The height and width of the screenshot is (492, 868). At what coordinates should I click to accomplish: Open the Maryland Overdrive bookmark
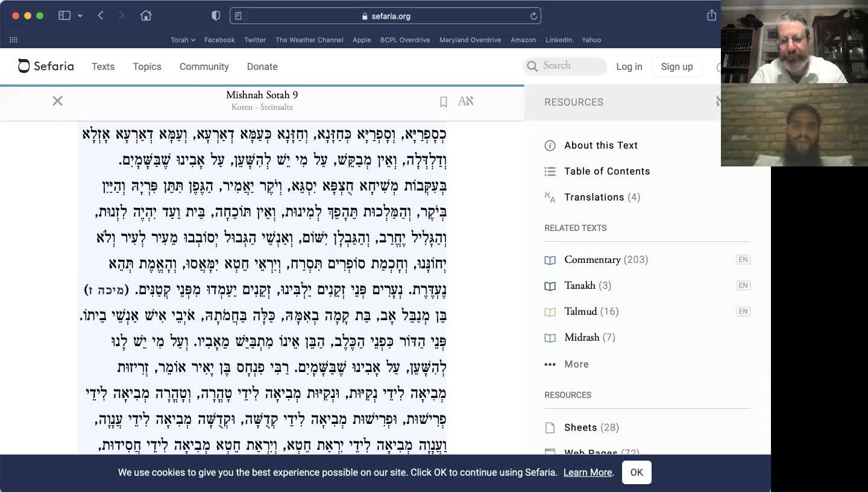[470, 40]
